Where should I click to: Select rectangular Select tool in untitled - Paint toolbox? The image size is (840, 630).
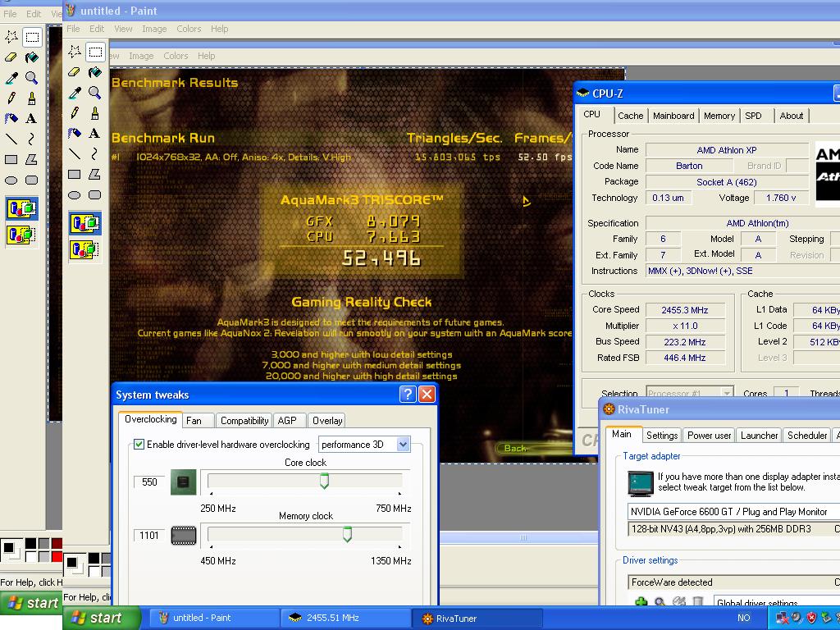click(x=95, y=52)
